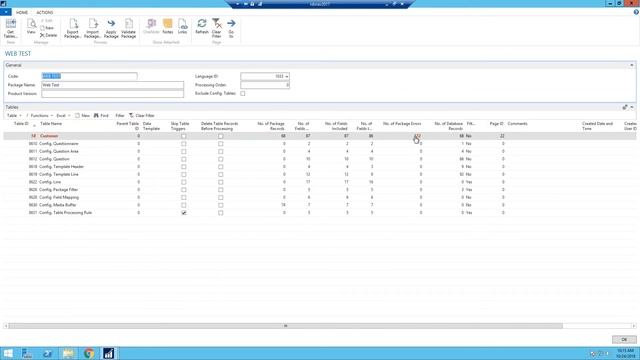
Task: Click the No. of Package Errors column header
Action: coord(402,123)
